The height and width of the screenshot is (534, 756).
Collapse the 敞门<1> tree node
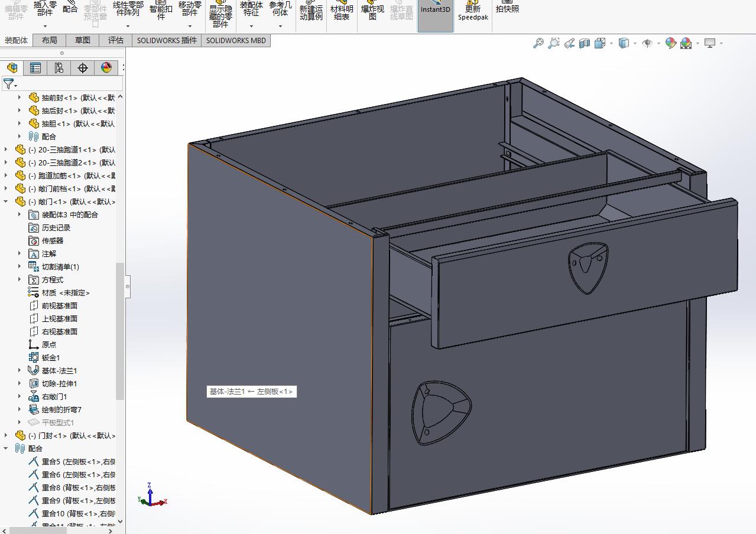[x=7, y=201]
